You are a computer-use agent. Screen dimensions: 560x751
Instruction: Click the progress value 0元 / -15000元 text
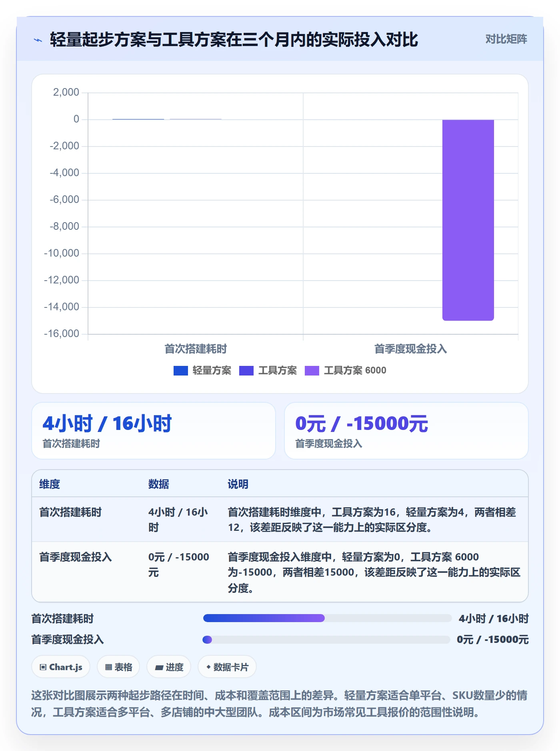tap(492, 640)
